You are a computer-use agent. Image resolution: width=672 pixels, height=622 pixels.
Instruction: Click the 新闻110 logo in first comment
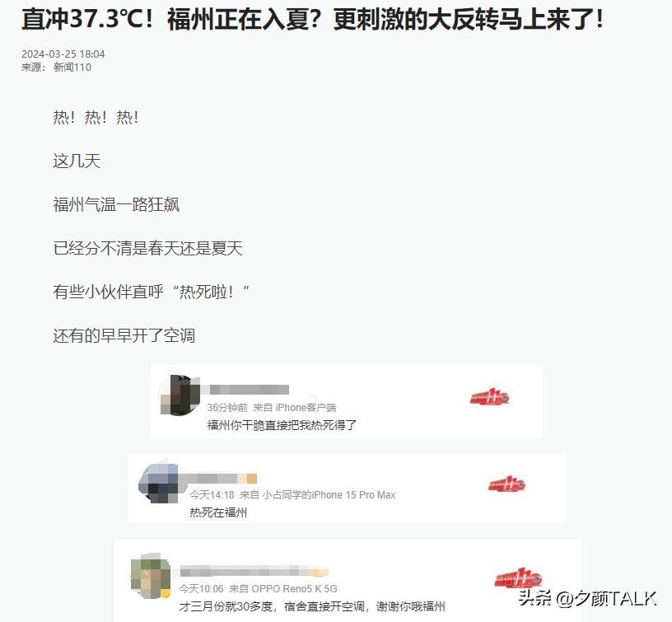(489, 398)
